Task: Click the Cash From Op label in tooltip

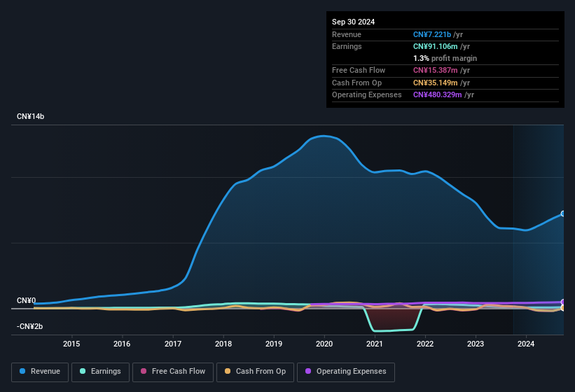Action: (356, 83)
